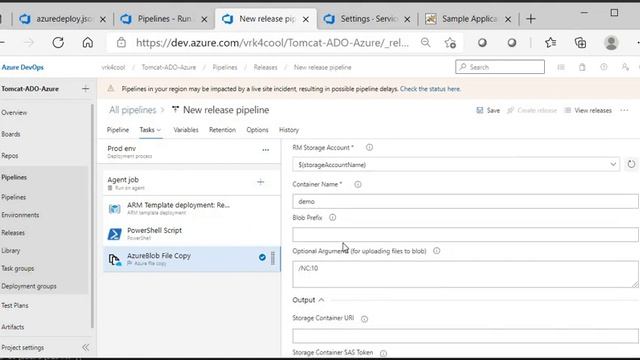640x360 pixels.
Task: Select the Agent job row
Action: (x=191, y=182)
